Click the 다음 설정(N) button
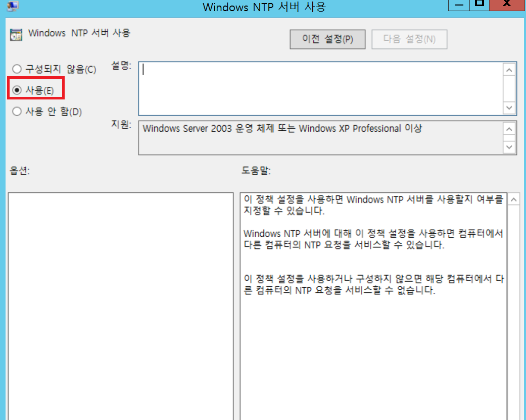Screen dimensions: 526x420 409,39
